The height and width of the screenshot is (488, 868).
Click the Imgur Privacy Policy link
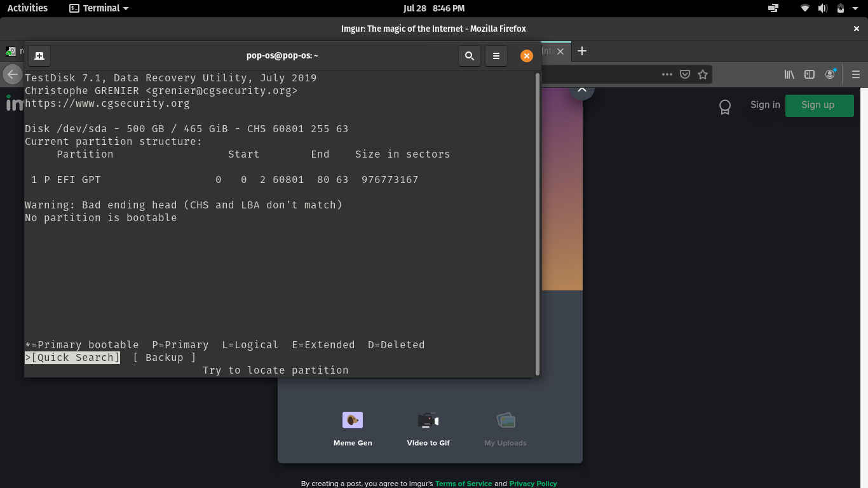pyautogui.click(x=533, y=484)
